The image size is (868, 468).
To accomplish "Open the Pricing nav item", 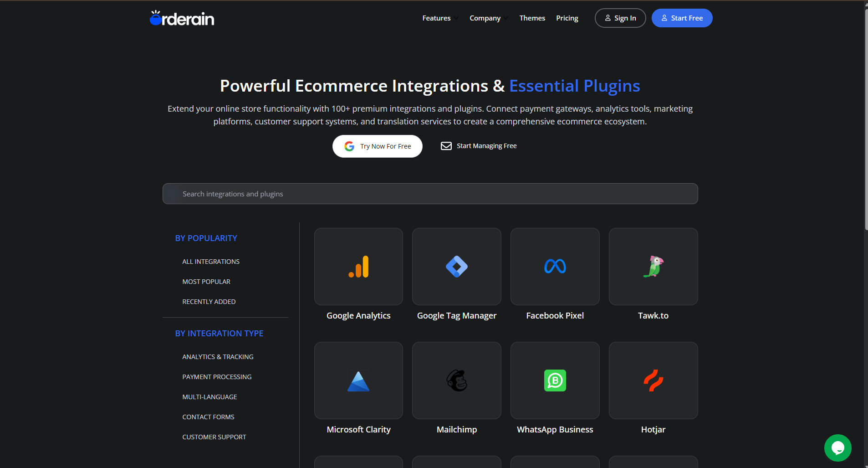I will 567,18.
